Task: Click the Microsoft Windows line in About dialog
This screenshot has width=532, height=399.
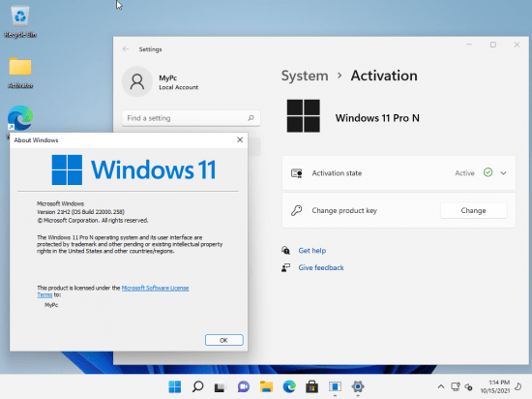Action: click(x=60, y=203)
